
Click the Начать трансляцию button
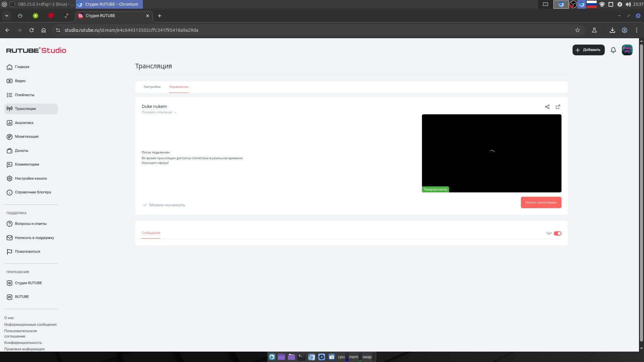click(x=541, y=202)
